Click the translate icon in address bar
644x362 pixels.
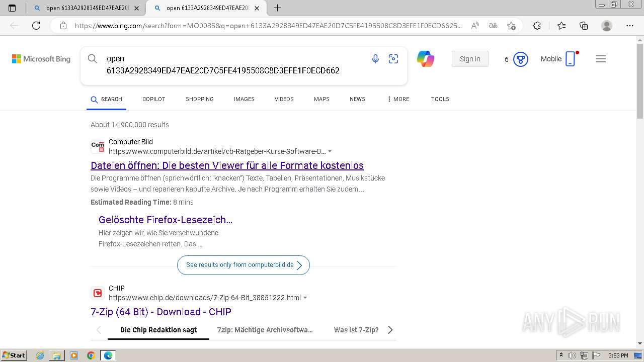[x=493, y=26]
